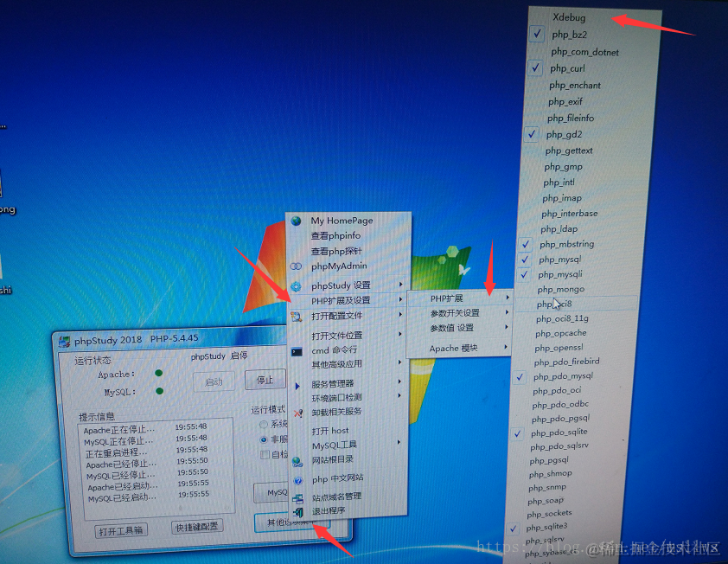Click the exit door icon beside 退出程序

pyautogui.click(x=298, y=512)
